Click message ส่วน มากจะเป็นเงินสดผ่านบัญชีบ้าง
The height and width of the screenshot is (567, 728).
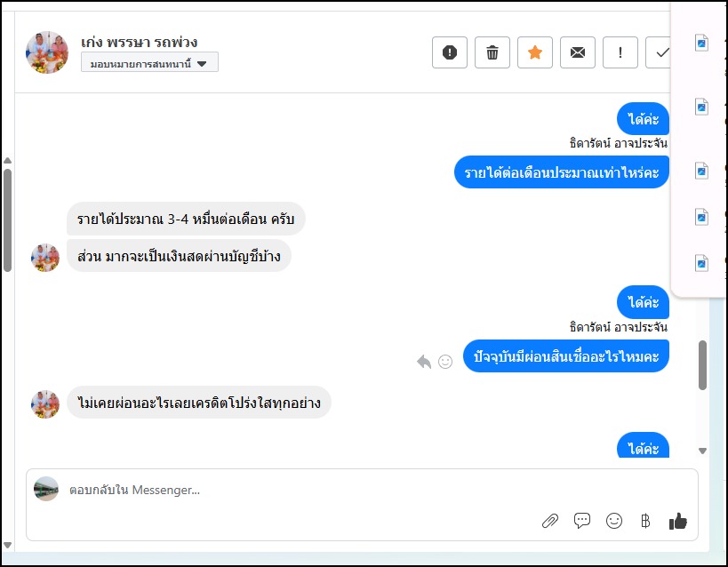[x=179, y=256]
